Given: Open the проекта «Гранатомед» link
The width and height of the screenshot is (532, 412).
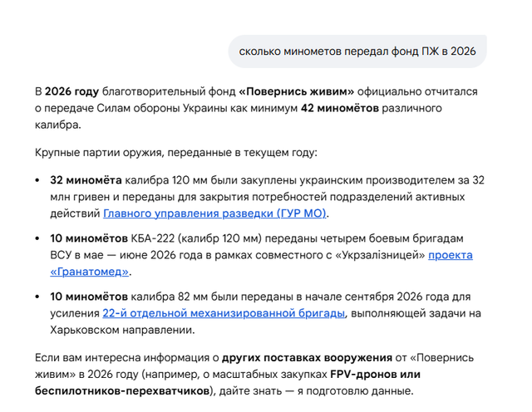Looking at the screenshot, I should click(x=451, y=255).
